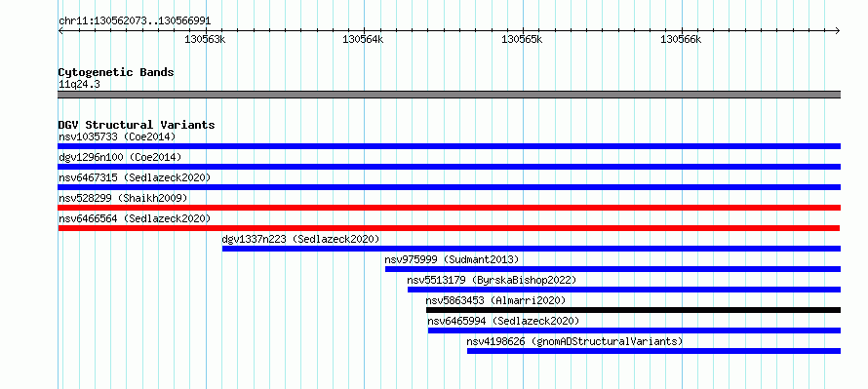Click the DGV Structural Variants track title
Viewport: 868px width, 389px height.
(137, 125)
